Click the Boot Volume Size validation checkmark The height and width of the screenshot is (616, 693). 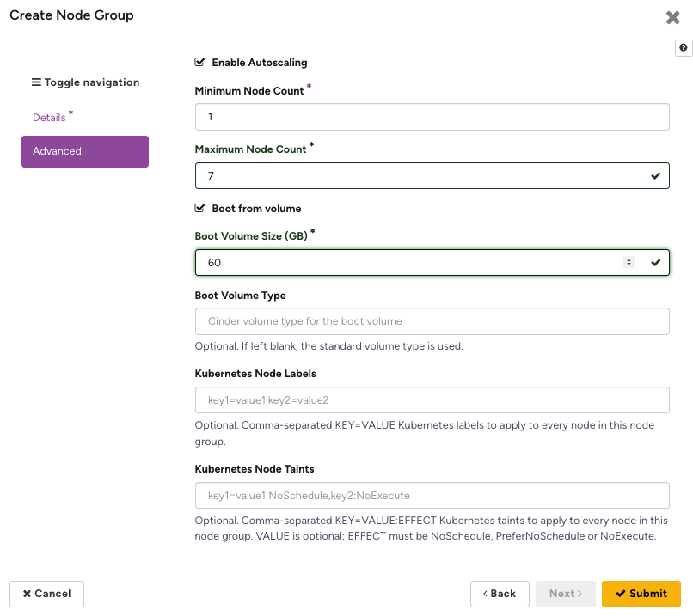(656, 263)
